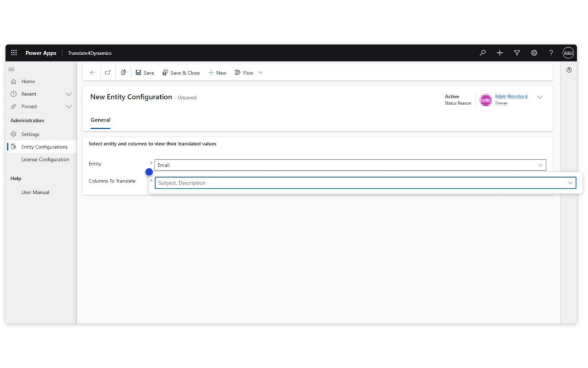This screenshot has height=368, width=588.
Task: Go back using the arrow icon
Action: coord(92,72)
